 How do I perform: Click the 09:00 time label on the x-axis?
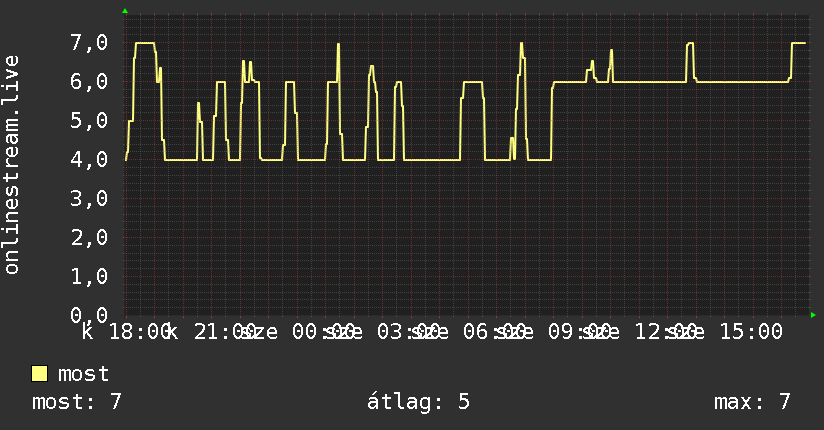[x=579, y=332]
